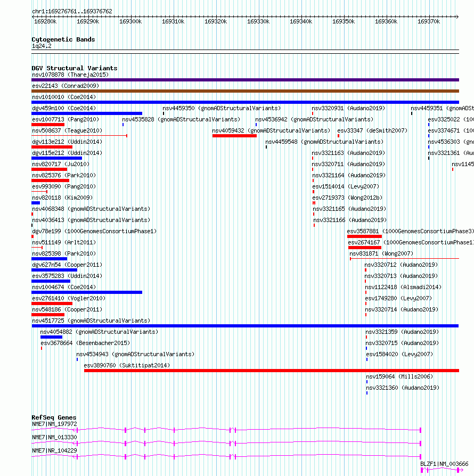Screen dimensions: 474x476
Task: Click nsv548186 (Cooper2011) label
Action: point(67,310)
